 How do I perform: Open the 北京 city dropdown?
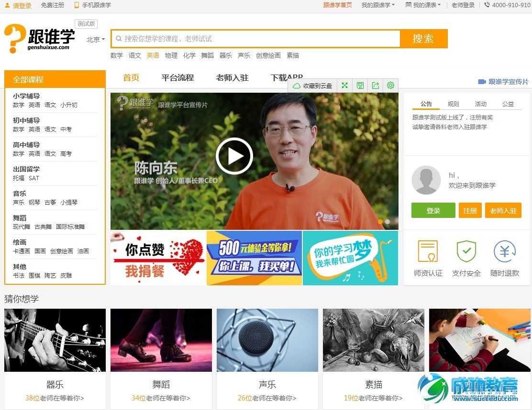(95, 40)
